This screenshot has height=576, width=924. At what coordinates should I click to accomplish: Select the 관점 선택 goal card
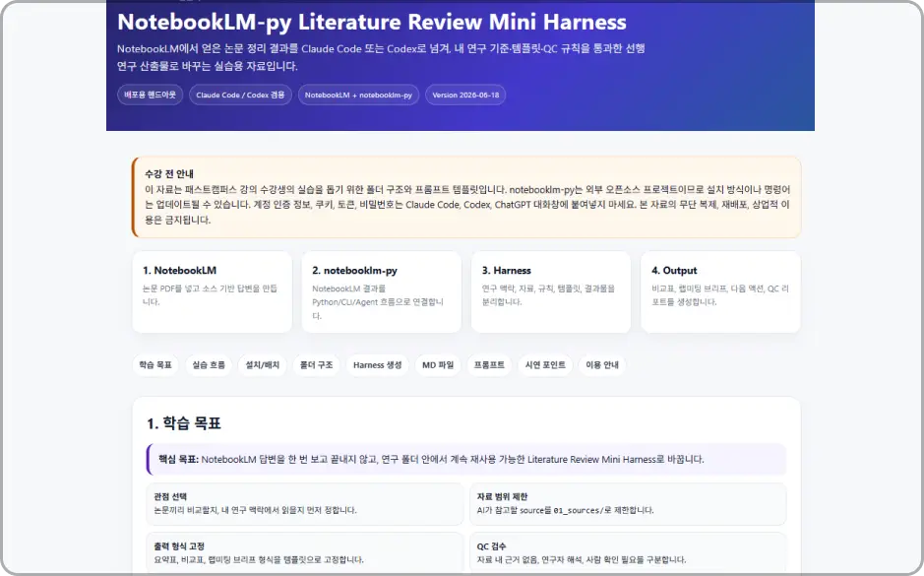click(305, 504)
